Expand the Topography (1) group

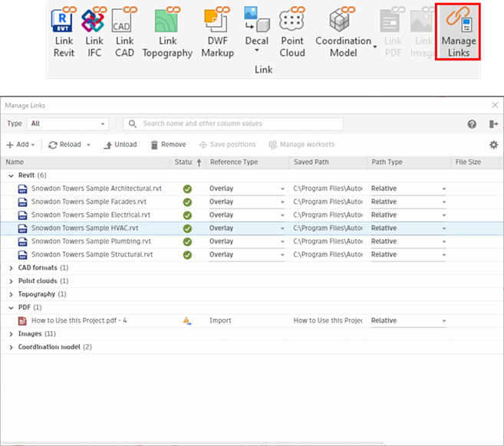coord(12,294)
